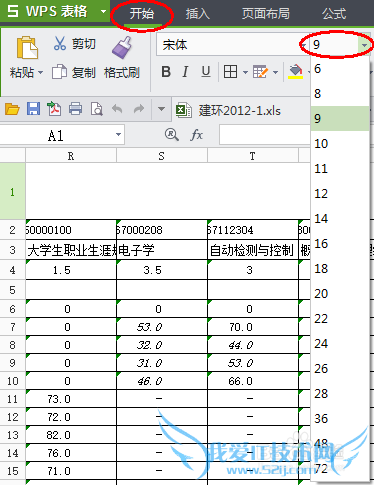This screenshot has width=374, height=485.
Task: Choose font size 22
Action: coord(340,319)
